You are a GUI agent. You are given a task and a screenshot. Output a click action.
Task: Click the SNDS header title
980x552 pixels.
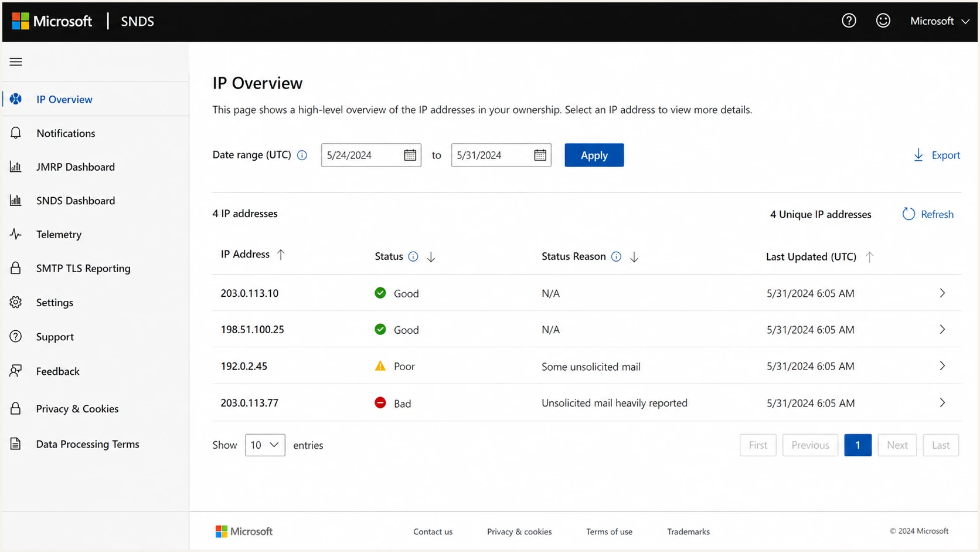[x=137, y=21]
